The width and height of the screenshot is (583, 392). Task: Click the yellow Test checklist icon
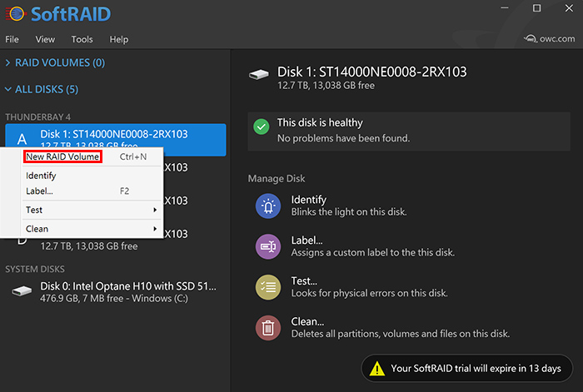267,287
